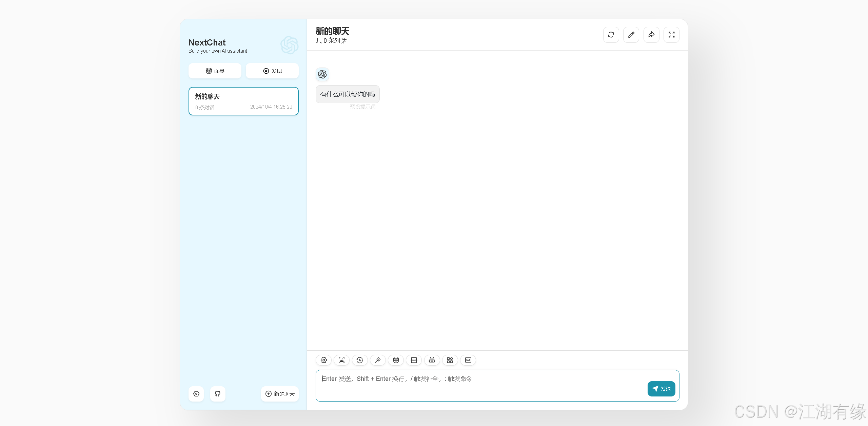Select the 新的聊天 conversation in sidebar
Screen dimensions: 868x426
pos(243,101)
